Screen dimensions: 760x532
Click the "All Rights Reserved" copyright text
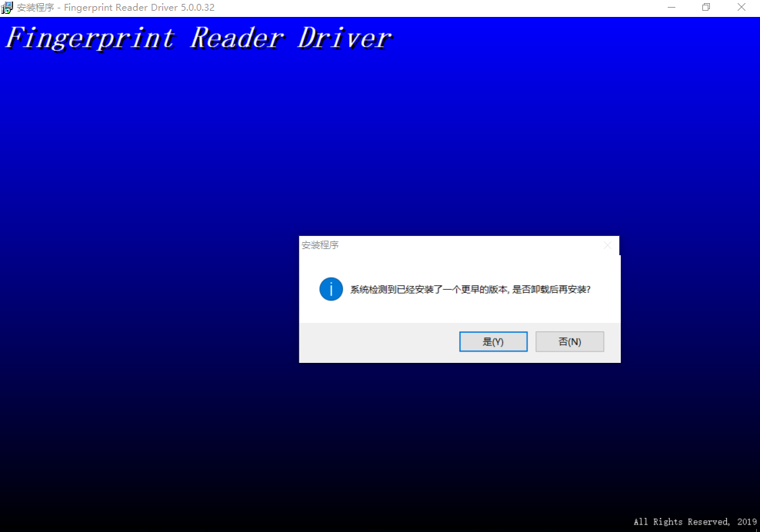pyautogui.click(x=681, y=522)
